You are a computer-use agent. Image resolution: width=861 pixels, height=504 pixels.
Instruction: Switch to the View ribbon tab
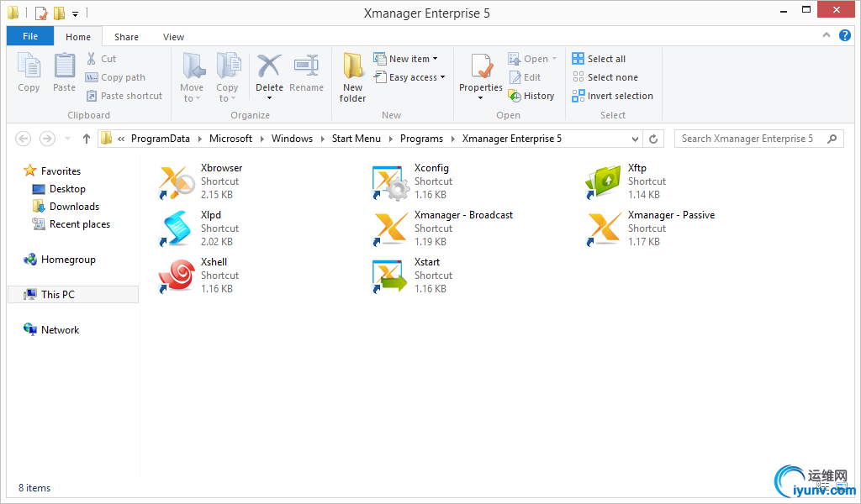click(173, 37)
